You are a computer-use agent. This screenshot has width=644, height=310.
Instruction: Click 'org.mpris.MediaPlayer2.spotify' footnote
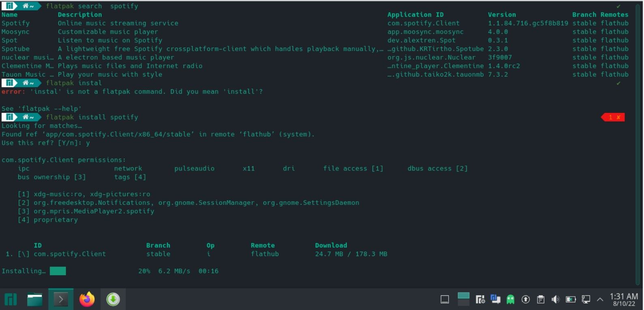pos(94,211)
